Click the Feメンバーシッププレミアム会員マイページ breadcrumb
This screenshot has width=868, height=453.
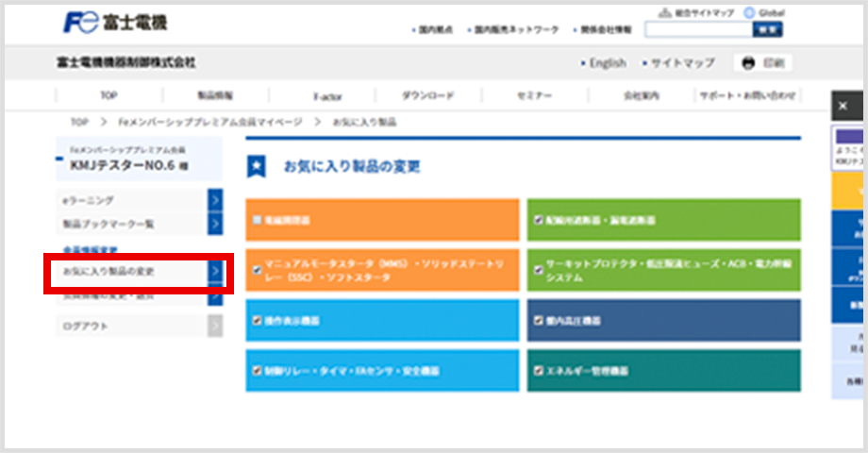[x=210, y=122]
